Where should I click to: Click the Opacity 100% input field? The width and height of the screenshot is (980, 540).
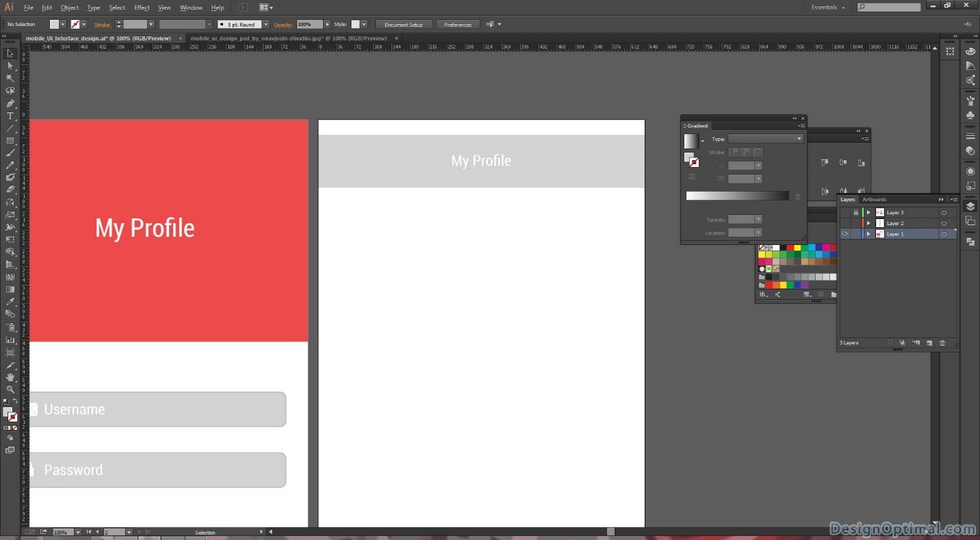(309, 25)
